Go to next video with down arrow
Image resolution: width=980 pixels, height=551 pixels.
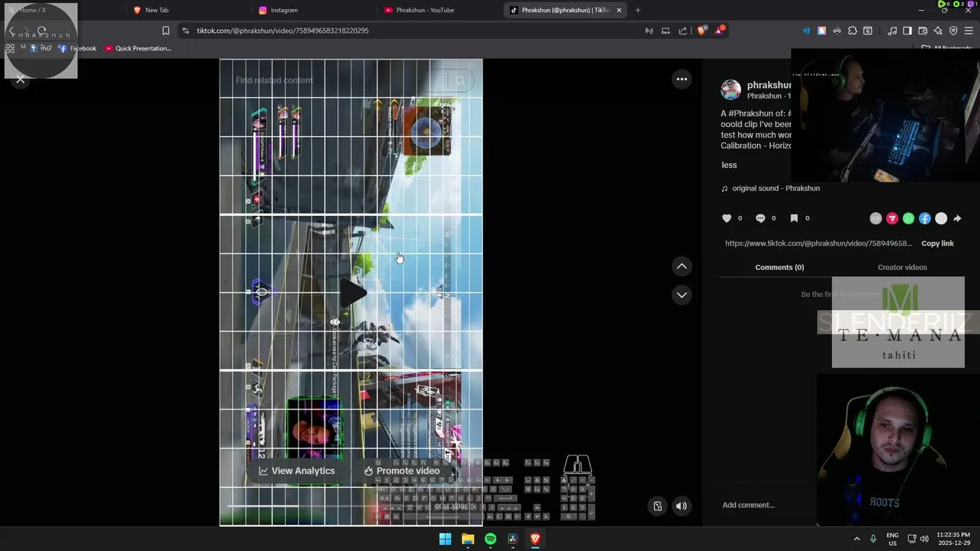click(681, 295)
